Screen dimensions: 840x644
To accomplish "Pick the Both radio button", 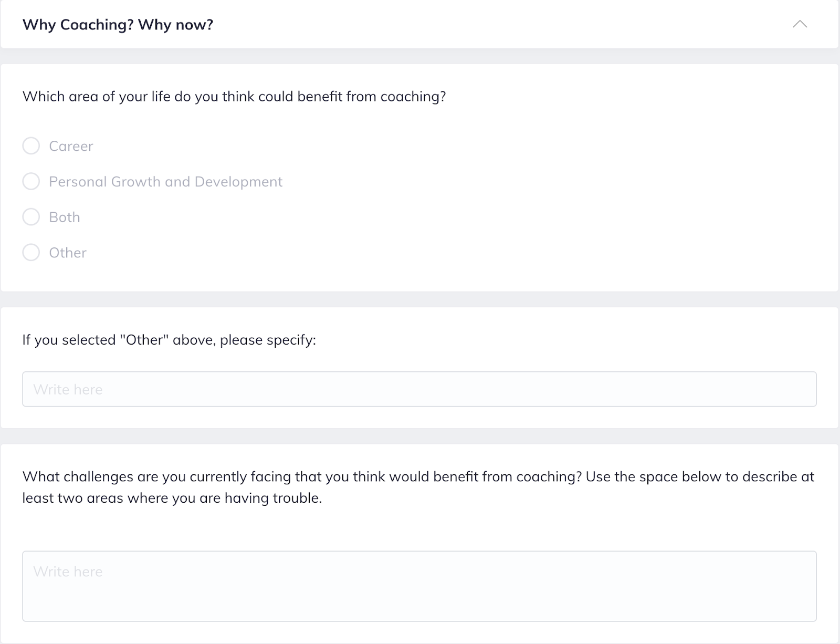I will pos(31,217).
